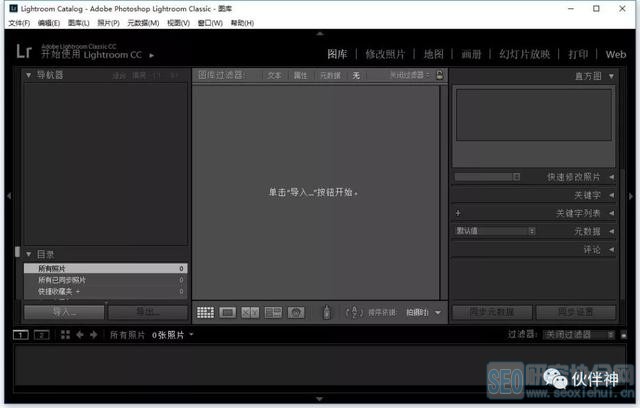The image size is (640, 408).
Task: Click 同步元数据 button
Action: click(492, 313)
